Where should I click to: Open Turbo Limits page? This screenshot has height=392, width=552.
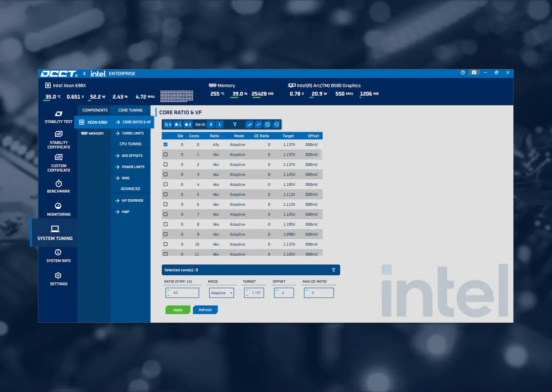click(x=130, y=133)
